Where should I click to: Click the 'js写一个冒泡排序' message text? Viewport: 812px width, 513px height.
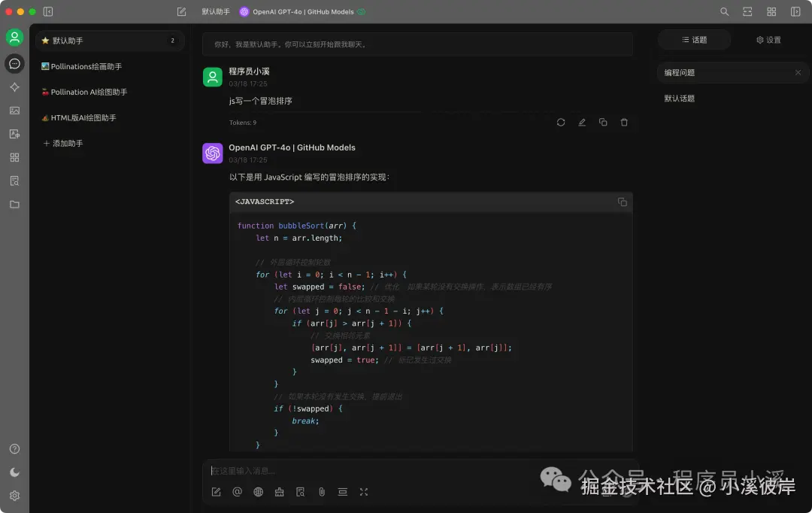pos(260,101)
